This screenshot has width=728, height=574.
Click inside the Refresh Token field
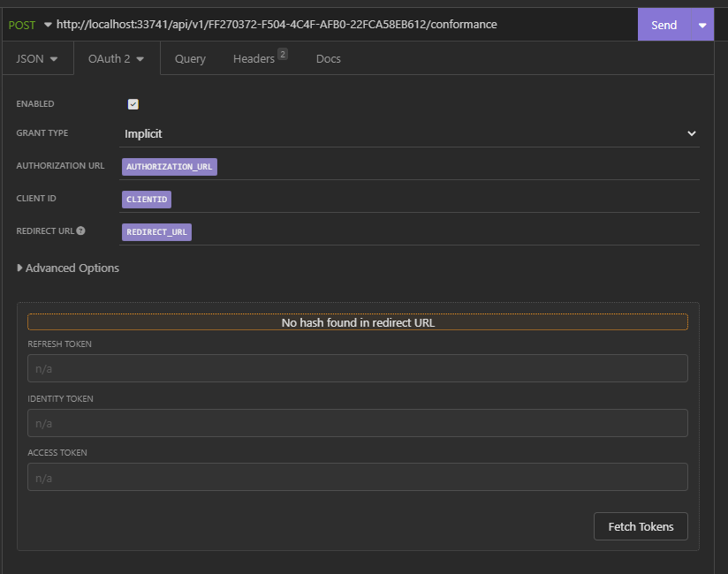tap(357, 367)
